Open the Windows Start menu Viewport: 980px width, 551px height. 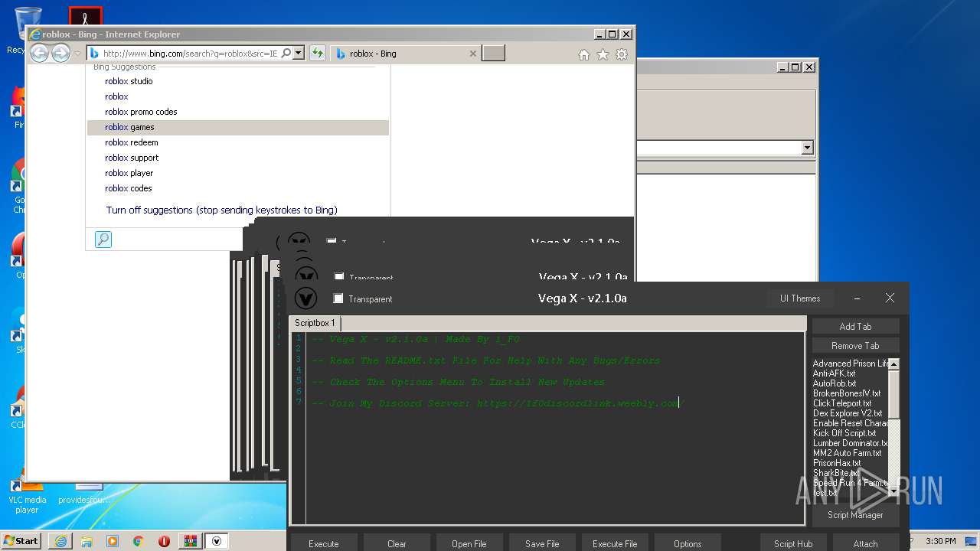click(x=21, y=540)
